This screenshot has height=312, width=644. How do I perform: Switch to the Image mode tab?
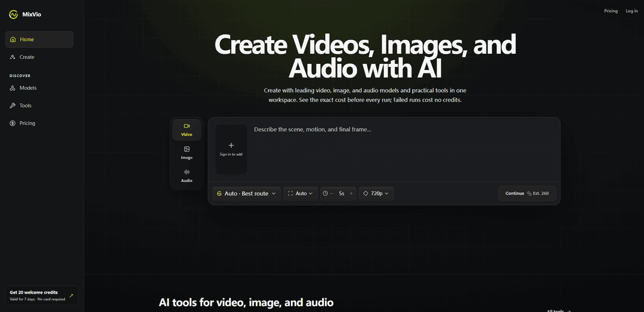[187, 153]
